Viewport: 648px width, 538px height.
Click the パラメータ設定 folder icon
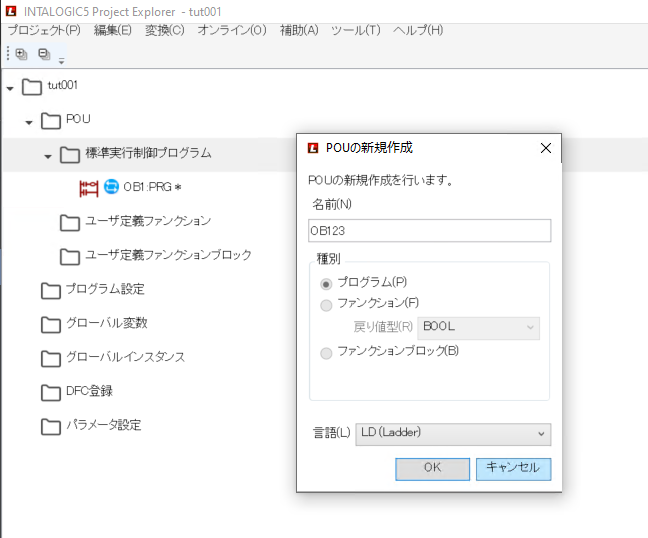tap(50, 426)
